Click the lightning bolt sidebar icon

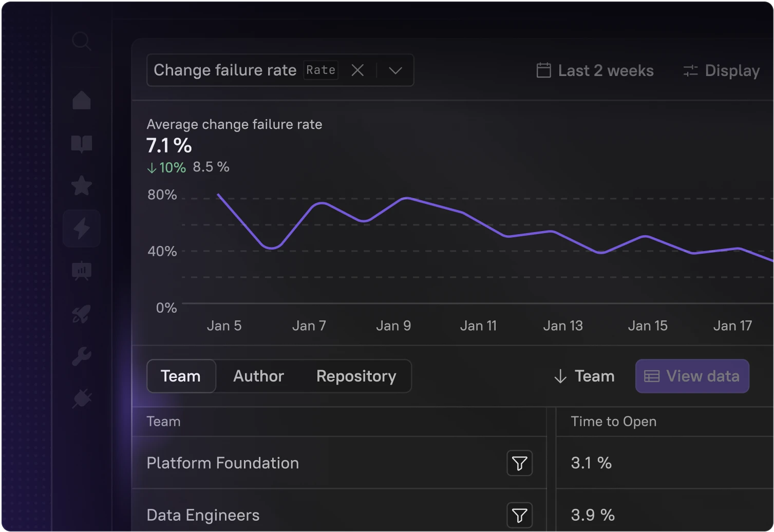pos(82,229)
